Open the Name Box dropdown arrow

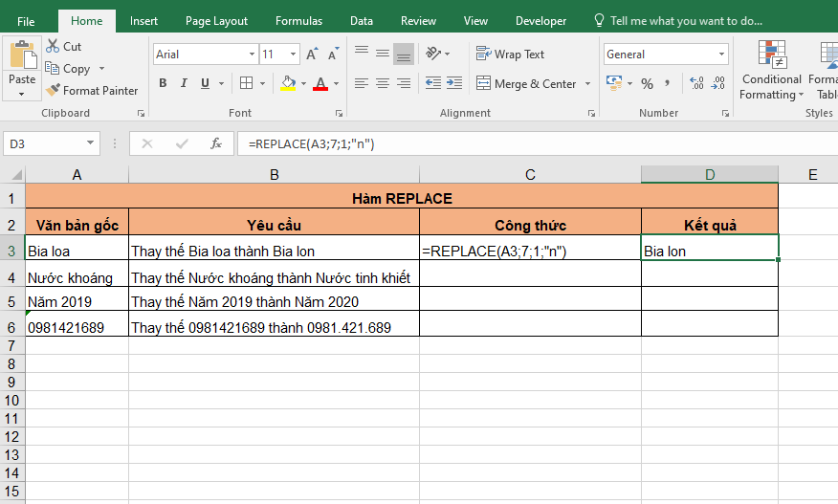(x=91, y=143)
